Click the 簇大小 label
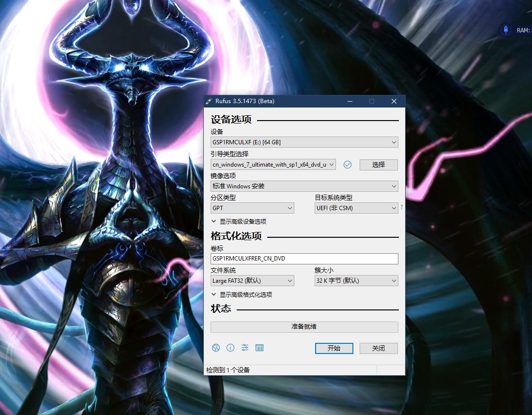 point(324,270)
